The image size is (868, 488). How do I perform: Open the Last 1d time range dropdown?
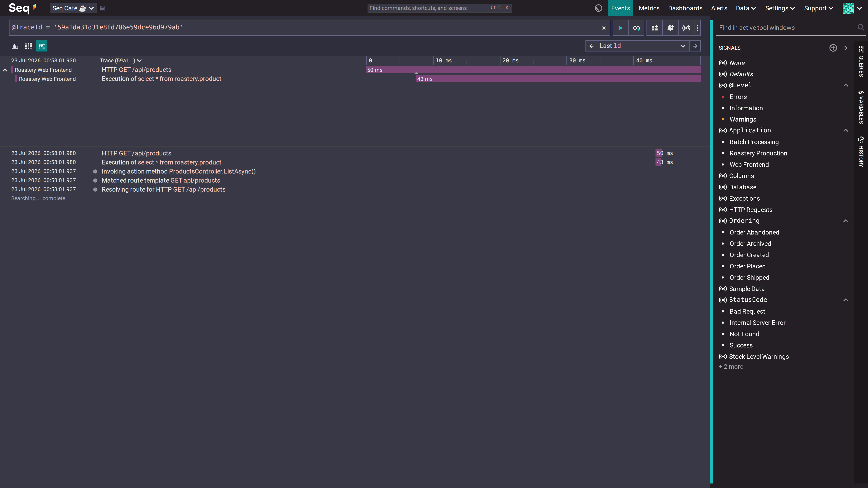(643, 46)
